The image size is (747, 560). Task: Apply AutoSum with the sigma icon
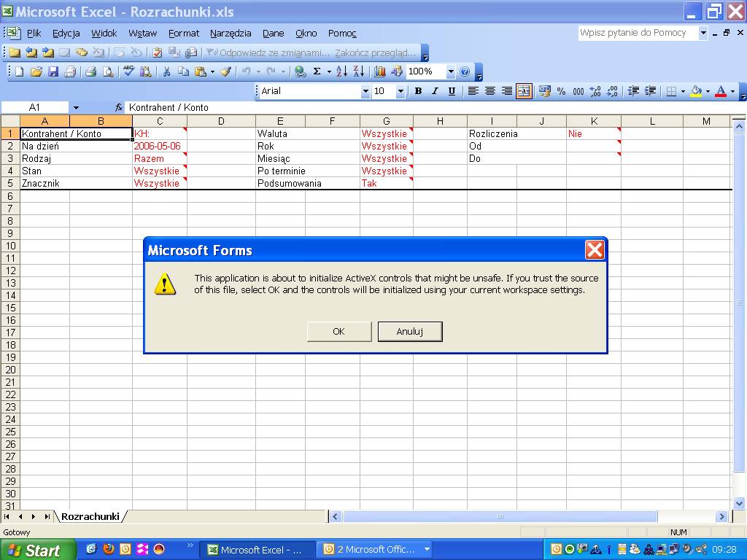317,72
